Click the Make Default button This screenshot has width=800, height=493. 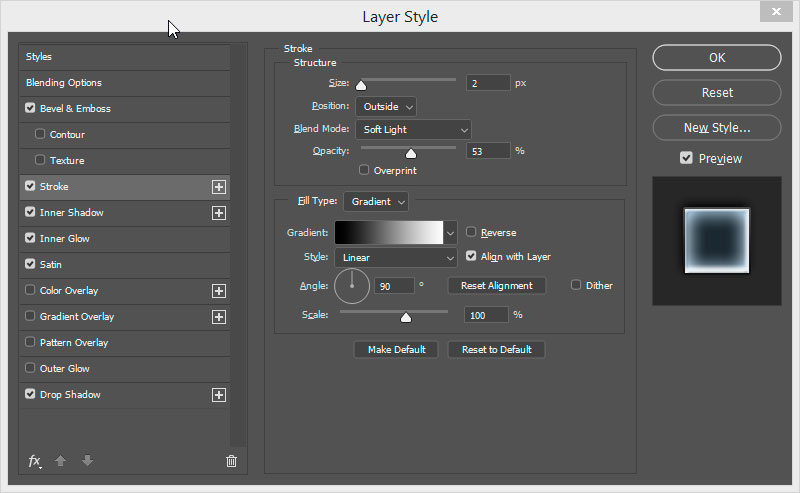[x=396, y=350]
